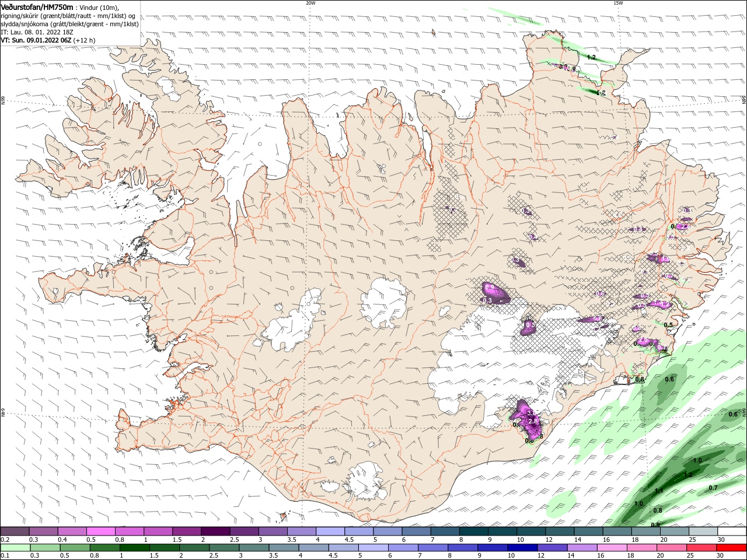Click the grey-green 3 swatch in the lower scale
Screen dimensions: 747x560
254,548
